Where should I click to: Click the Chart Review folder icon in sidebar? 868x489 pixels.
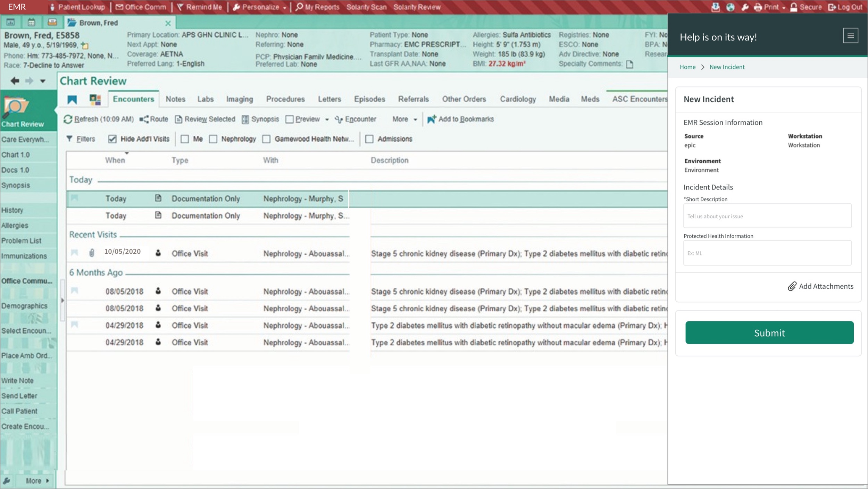click(15, 108)
